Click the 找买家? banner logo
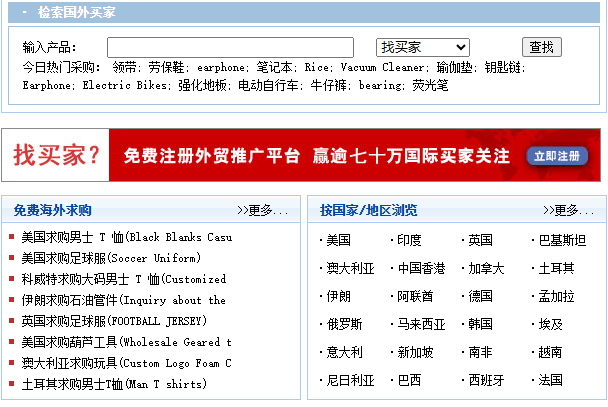 tap(56, 155)
